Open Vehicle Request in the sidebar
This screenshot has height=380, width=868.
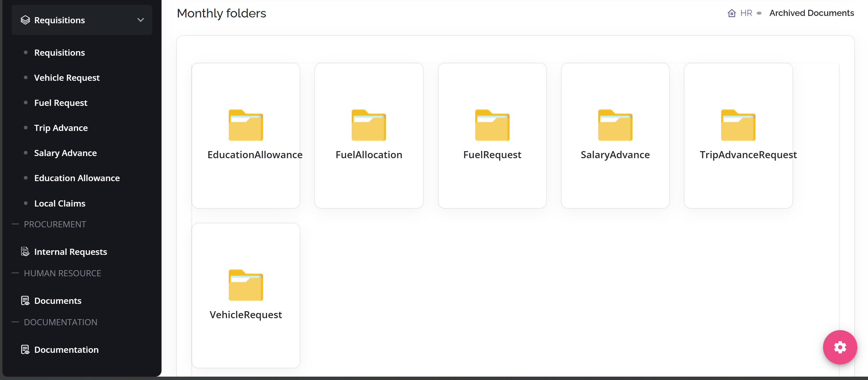point(67,77)
